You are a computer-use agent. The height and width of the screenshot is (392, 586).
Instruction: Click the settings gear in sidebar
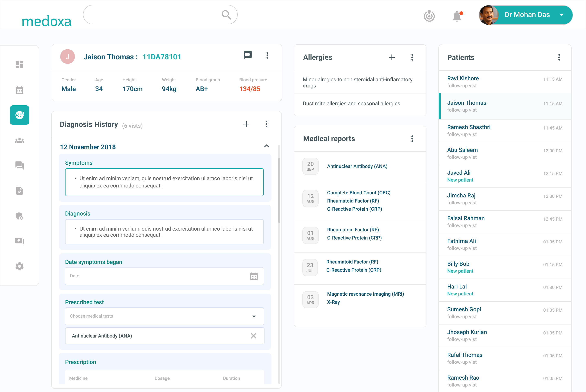point(20,267)
